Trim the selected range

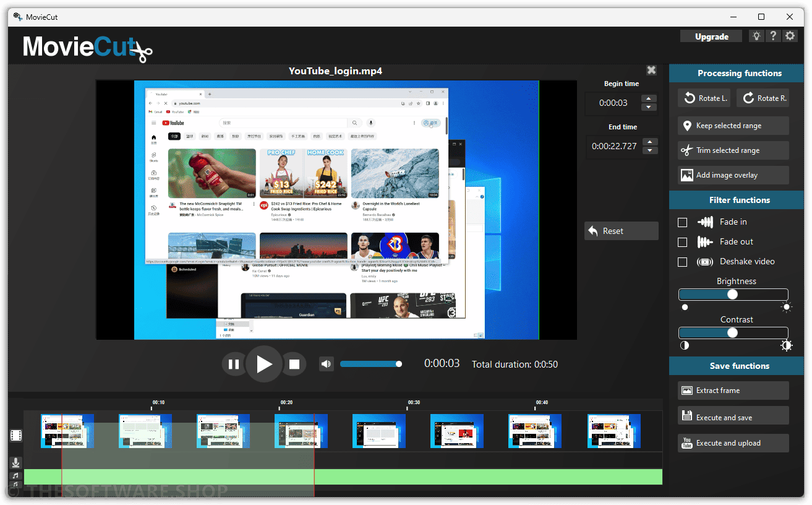[x=733, y=150]
